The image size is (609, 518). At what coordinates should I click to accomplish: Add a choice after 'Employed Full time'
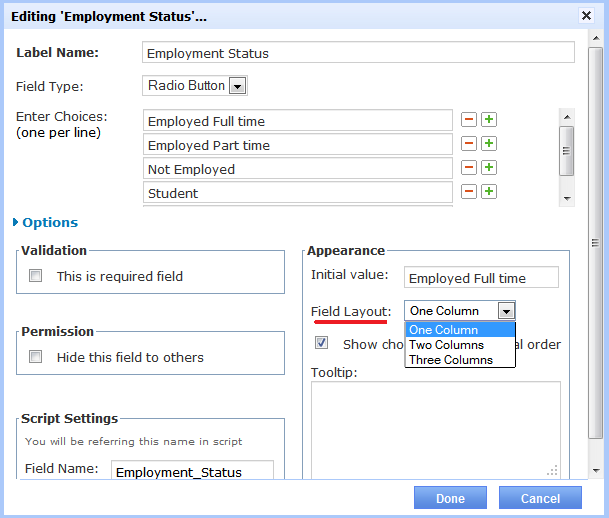click(489, 120)
